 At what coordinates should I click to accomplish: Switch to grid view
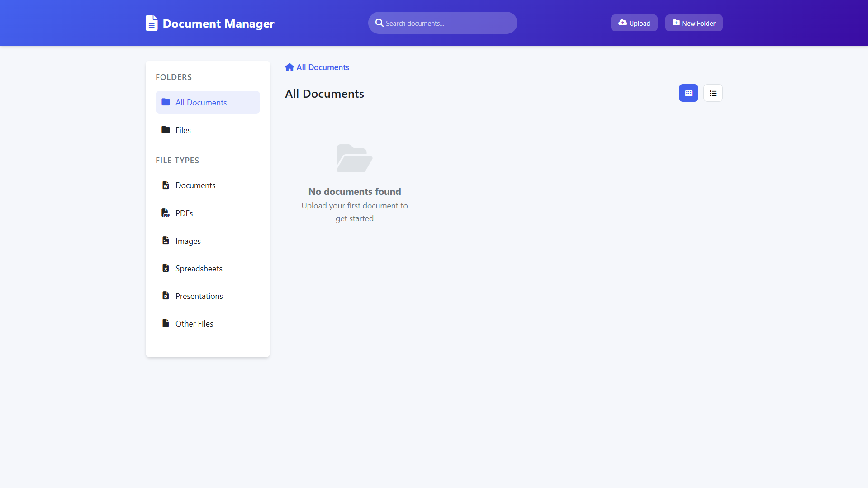click(x=688, y=93)
